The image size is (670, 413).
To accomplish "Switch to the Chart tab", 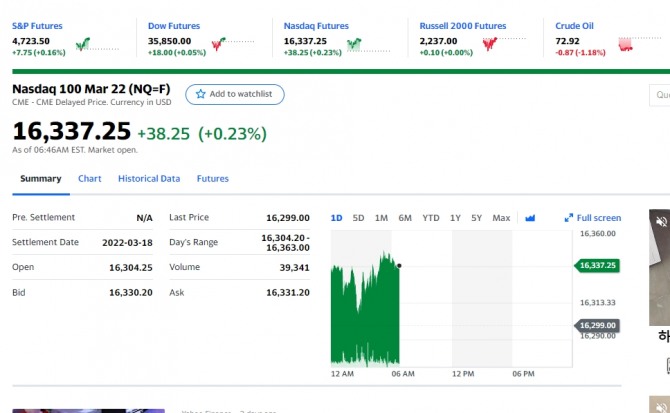I will [x=90, y=179].
